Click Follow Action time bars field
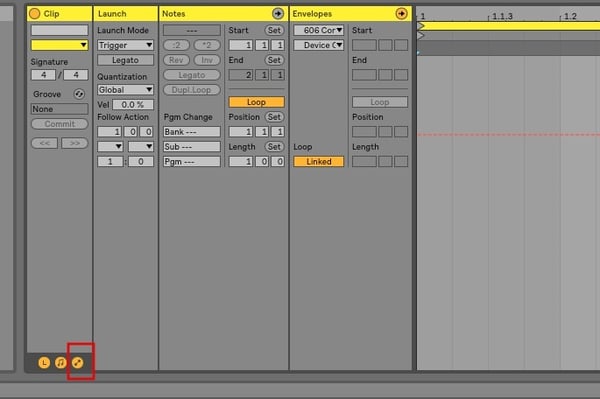Viewport: 600px width, 399px height. click(x=109, y=132)
